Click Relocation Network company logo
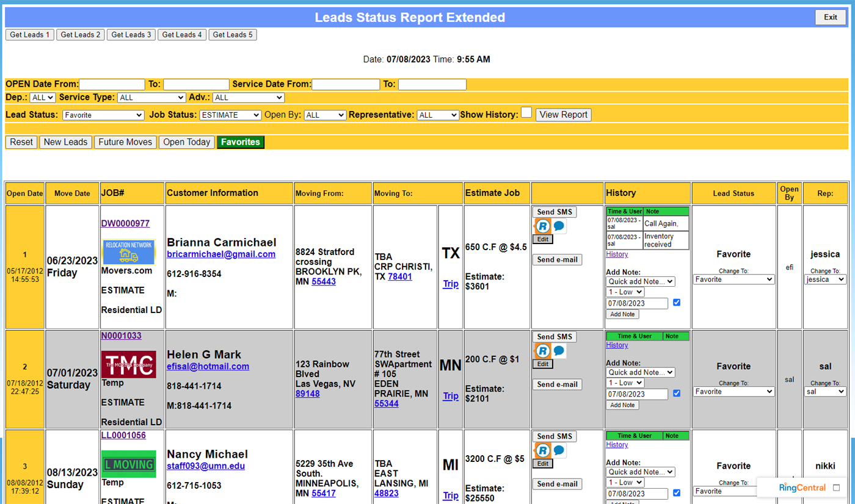Screen dimensions: 855x504 [128, 252]
